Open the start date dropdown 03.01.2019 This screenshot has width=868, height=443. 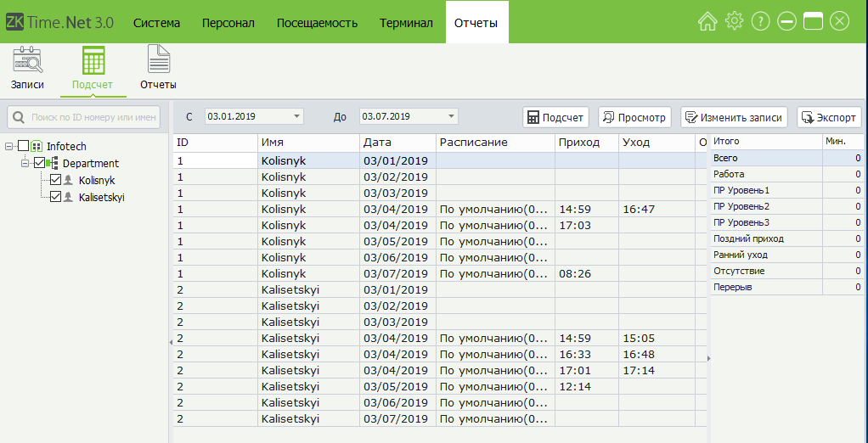(296, 116)
